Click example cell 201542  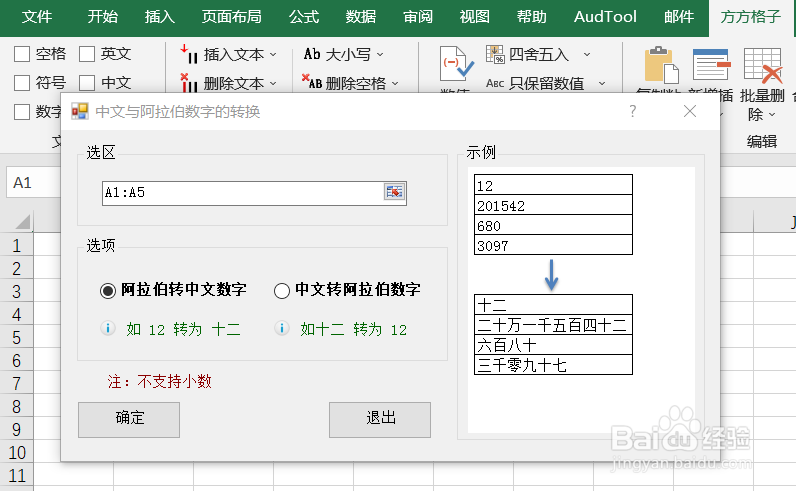(553, 205)
